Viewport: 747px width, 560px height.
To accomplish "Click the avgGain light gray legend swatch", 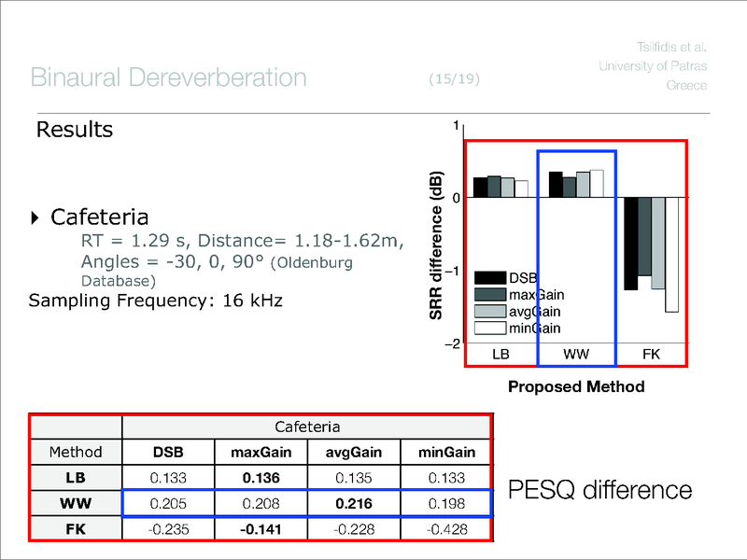I will pyautogui.click(x=491, y=312).
